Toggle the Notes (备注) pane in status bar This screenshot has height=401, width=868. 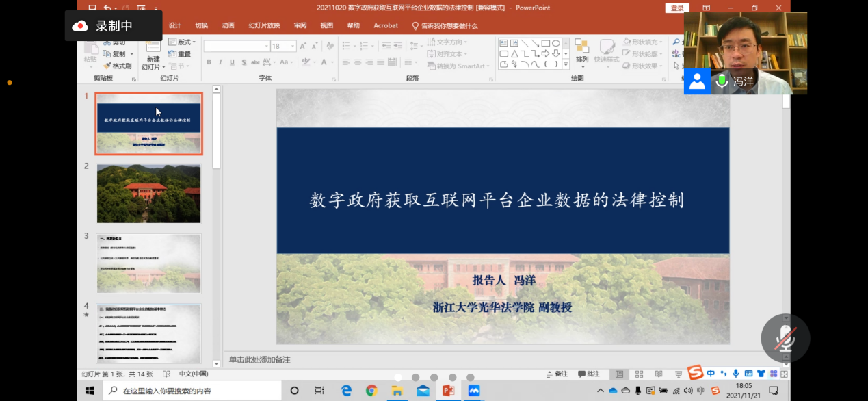pyautogui.click(x=557, y=374)
